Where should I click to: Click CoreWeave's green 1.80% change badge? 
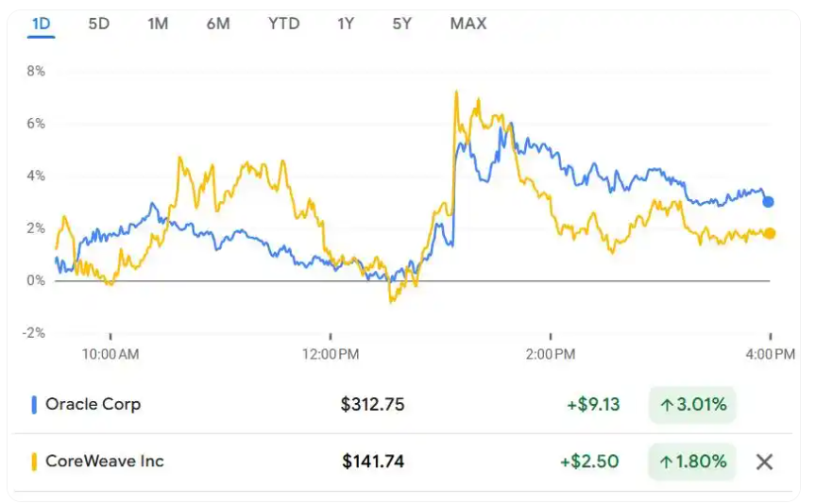(692, 462)
